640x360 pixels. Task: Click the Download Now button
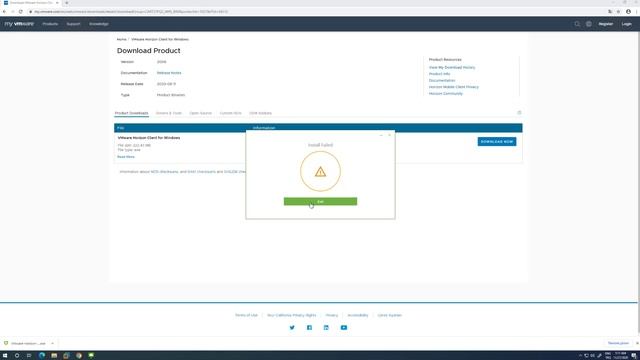[x=497, y=142]
